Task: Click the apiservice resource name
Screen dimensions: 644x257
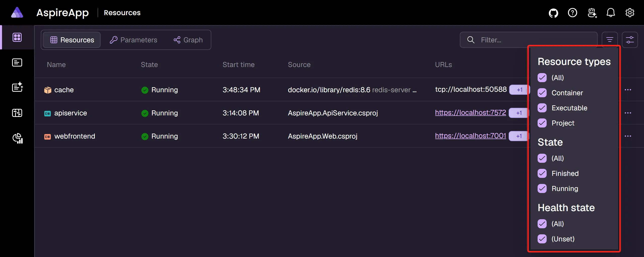Action: [x=71, y=113]
